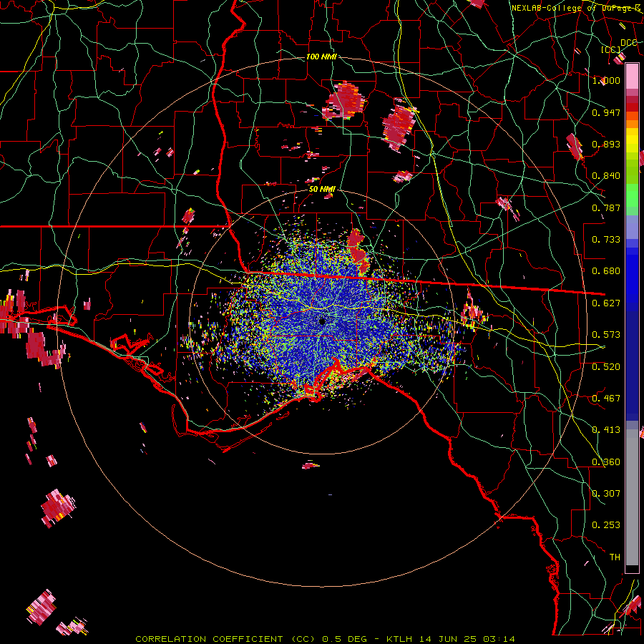The width and height of the screenshot is (644, 644).
Task: Select the 0.893 color scale value
Action: tap(606, 144)
